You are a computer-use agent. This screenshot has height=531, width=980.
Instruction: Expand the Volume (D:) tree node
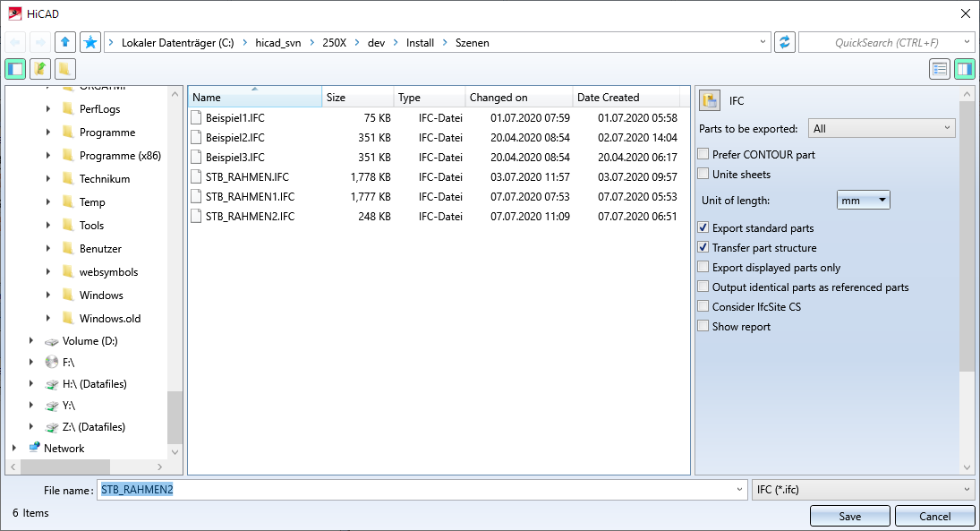click(x=31, y=341)
